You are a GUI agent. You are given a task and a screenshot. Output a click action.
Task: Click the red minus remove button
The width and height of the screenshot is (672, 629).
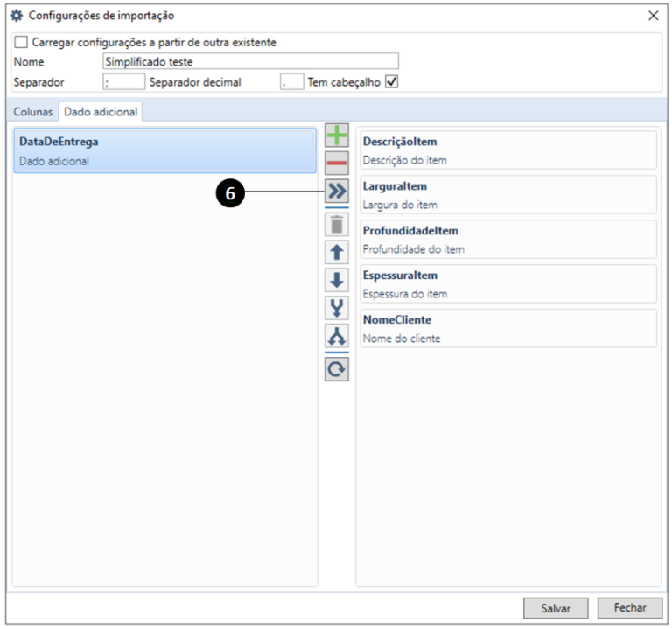click(x=337, y=163)
